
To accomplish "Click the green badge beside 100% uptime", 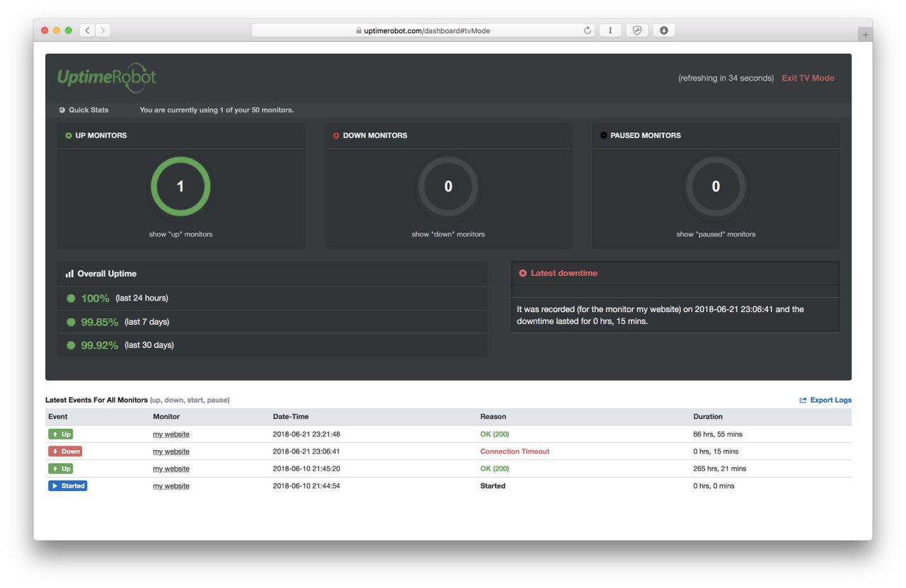I will click(x=71, y=299).
